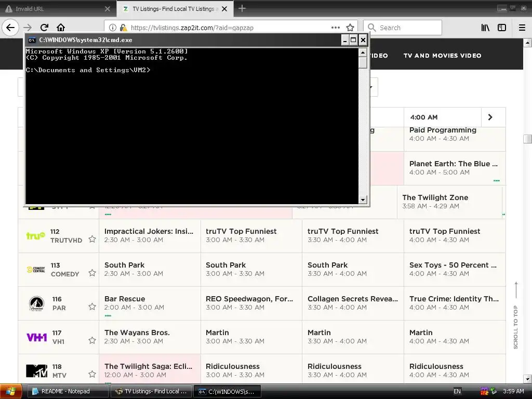Open South Park 3:30 AM listing
The height and width of the screenshot is (399, 532).
coord(353,270)
